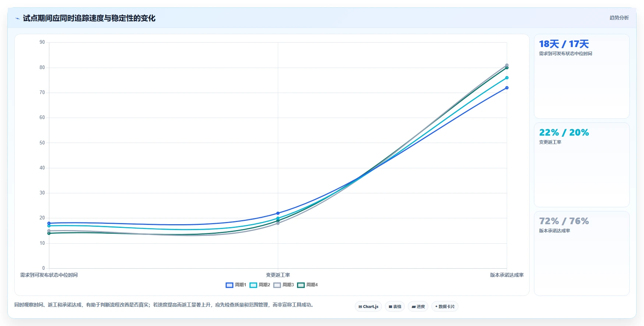
Task: Click the panel title 试点期间应同时追踪速度与稳定性的变化
Action: [89, 18]
